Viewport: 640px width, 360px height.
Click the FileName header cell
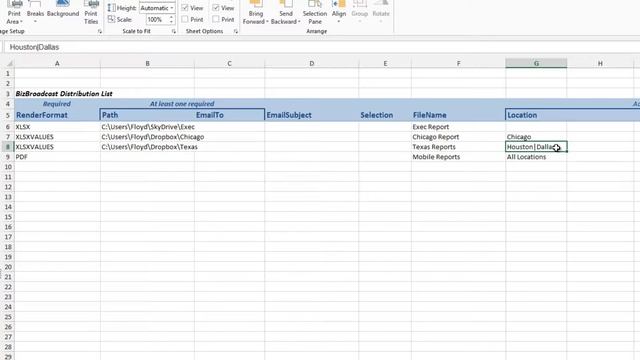(x=458, y=115)
